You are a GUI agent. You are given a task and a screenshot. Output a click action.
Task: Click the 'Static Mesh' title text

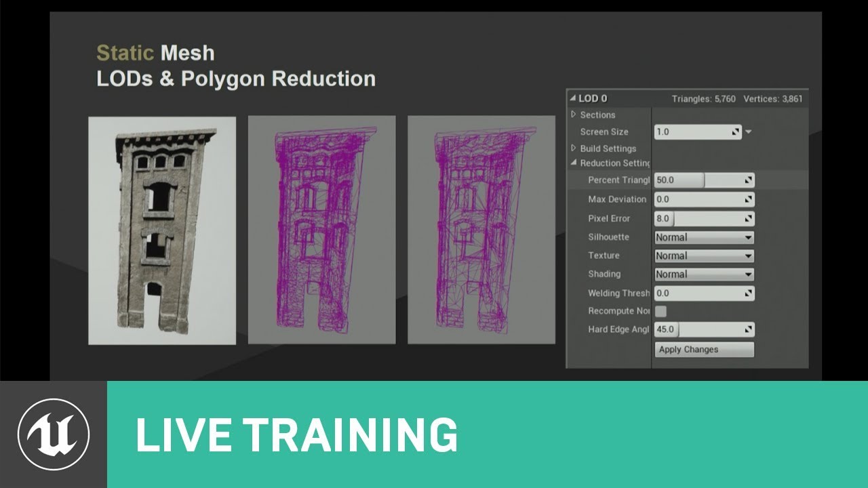pos(155,53)
